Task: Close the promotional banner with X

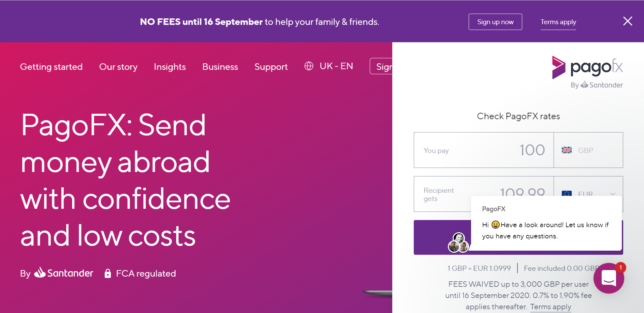Action: (627, 21)
